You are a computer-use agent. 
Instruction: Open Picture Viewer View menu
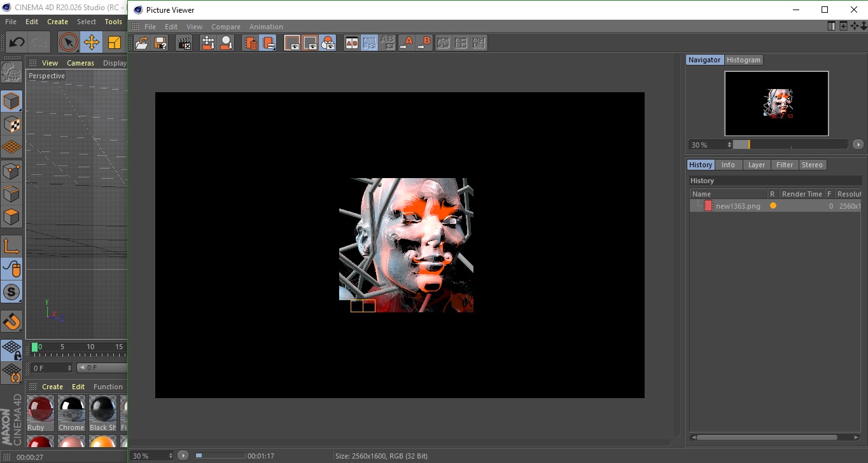(x=194, y=27)
